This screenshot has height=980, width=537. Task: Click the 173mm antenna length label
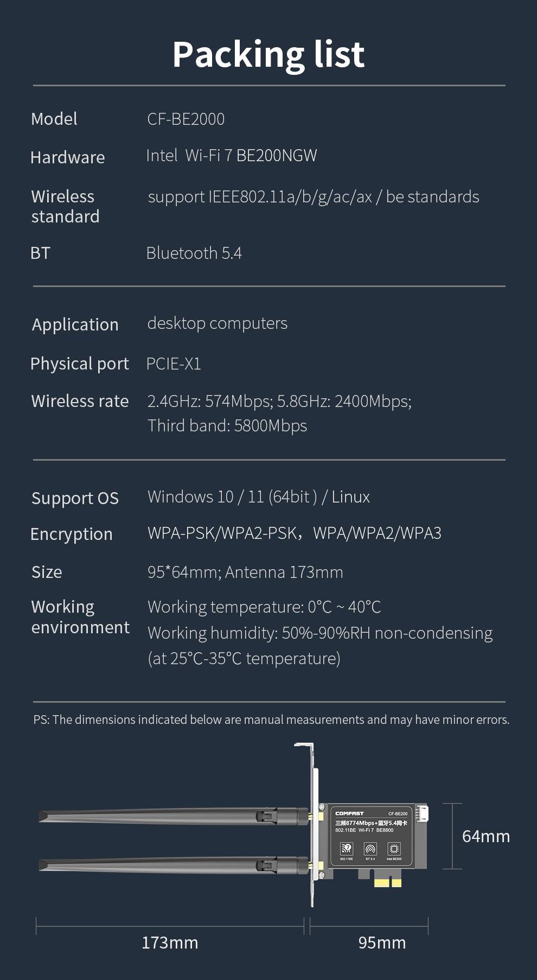(170, 943)
